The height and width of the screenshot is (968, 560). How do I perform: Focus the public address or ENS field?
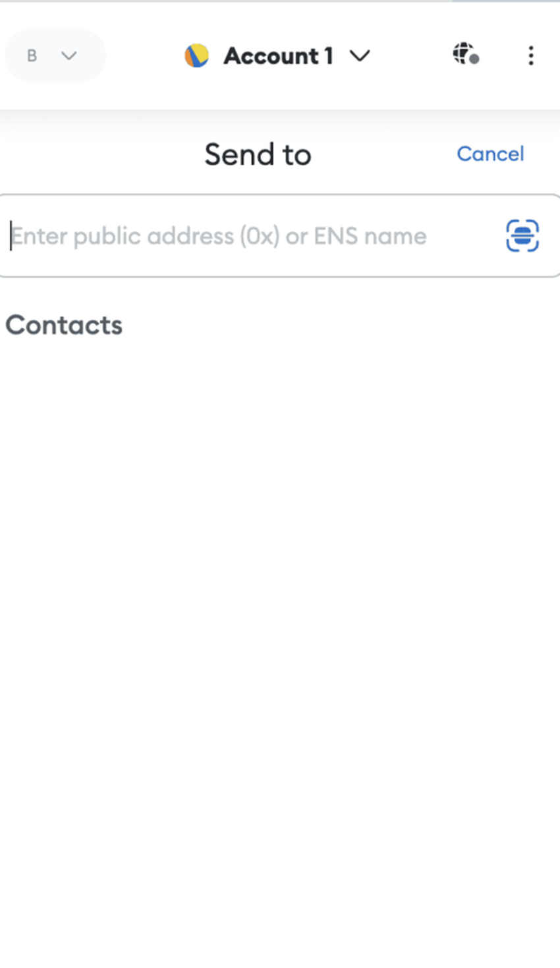click(x=280, y=236)
